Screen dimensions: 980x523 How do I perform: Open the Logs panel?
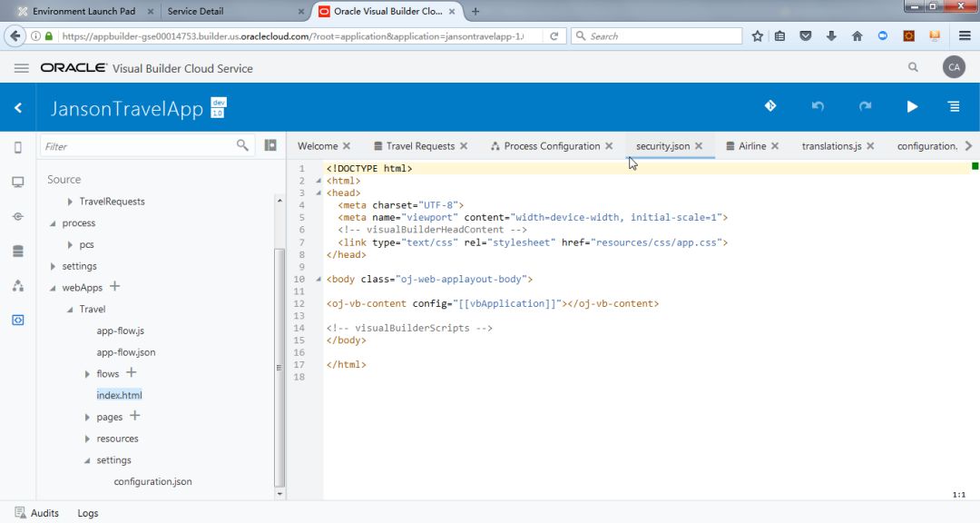88,513
